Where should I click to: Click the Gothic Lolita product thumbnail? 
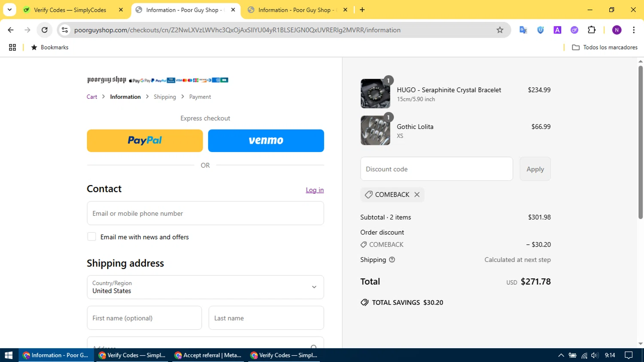pyautogui.click(x=375, y=130)
